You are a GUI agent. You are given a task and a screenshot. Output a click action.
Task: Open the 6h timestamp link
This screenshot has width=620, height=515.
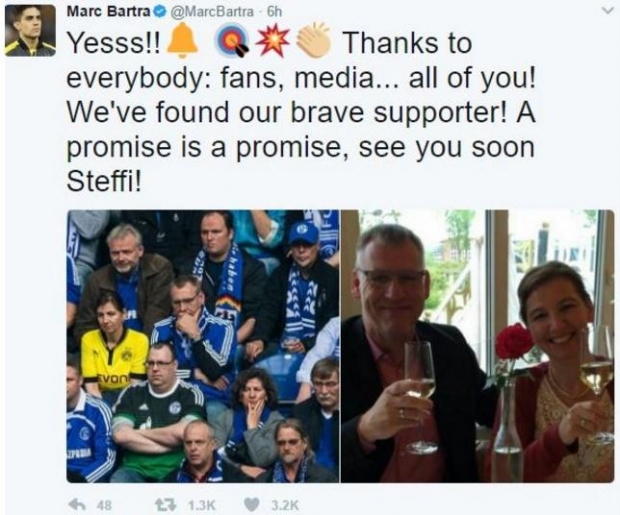(274, 12)
